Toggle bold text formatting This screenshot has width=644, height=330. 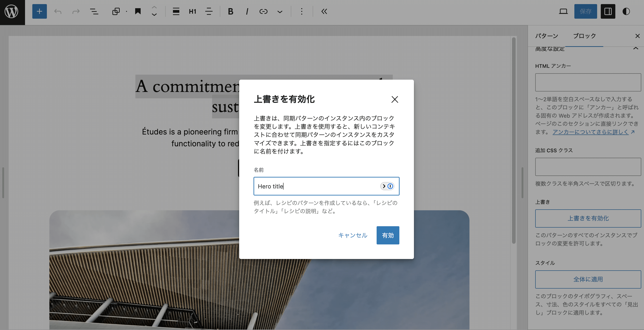tap(231, 12)
